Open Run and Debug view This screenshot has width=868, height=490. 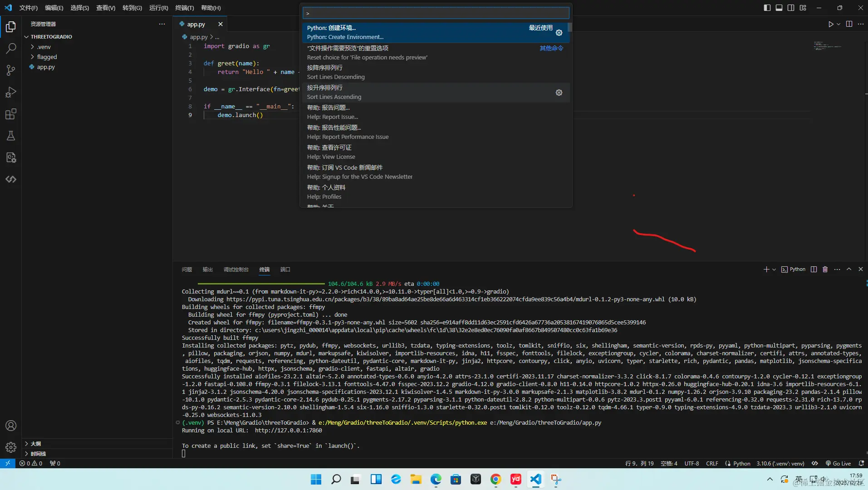pyautogui.click(x=10, y=92)
